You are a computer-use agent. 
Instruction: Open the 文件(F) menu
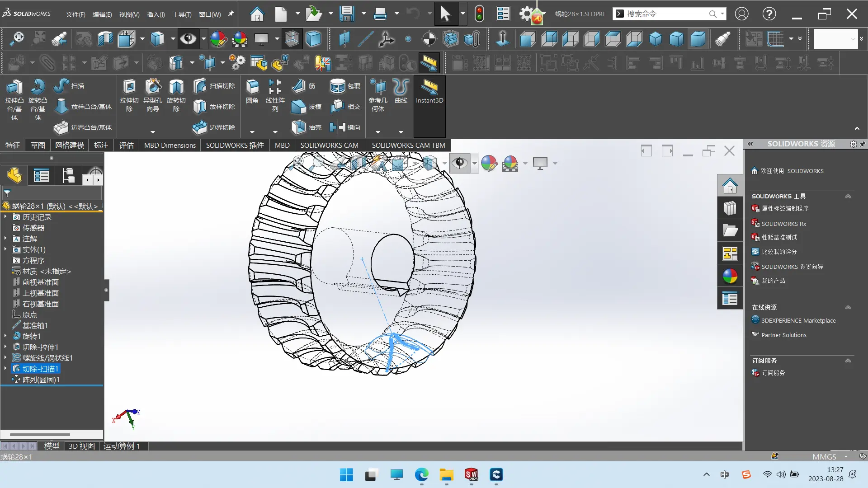75,14
